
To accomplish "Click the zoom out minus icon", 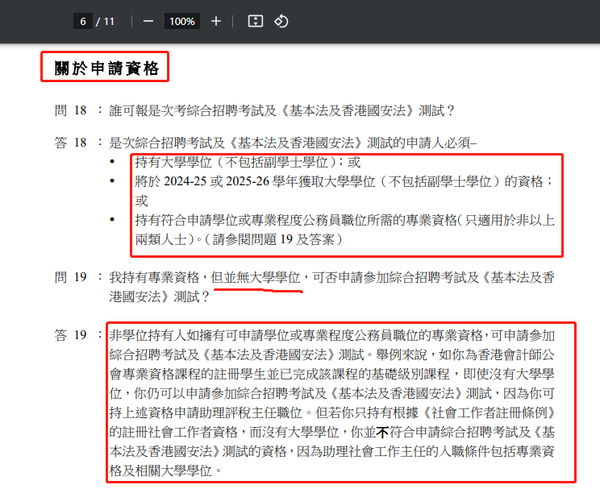I will (x=148, y=21).
